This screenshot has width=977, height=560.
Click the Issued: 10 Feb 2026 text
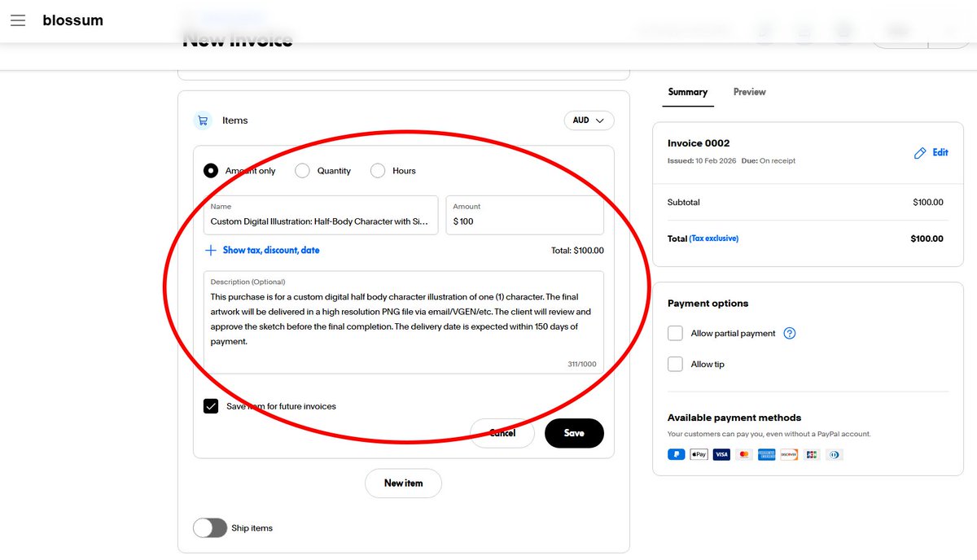[x=702, y=161]
